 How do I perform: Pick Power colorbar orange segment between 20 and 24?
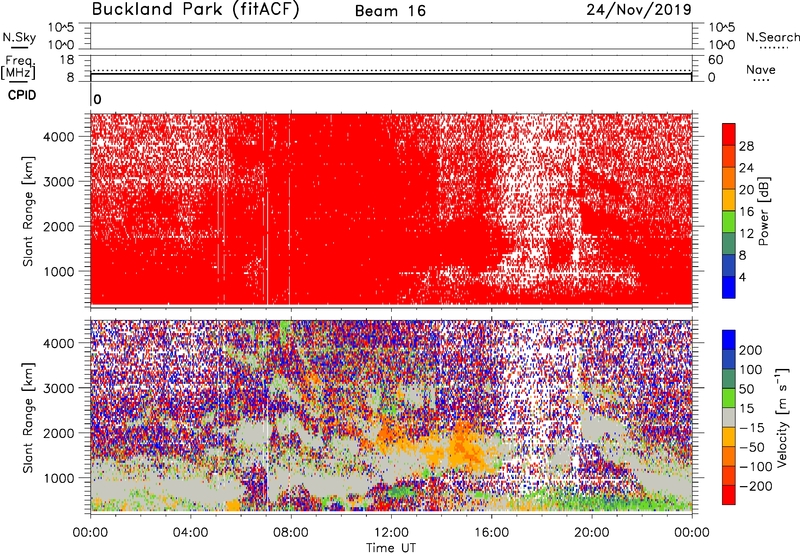[x=729, y=178]
